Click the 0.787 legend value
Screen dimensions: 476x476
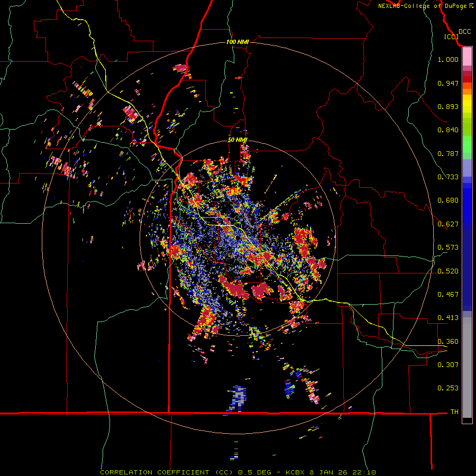pos(448,153)
